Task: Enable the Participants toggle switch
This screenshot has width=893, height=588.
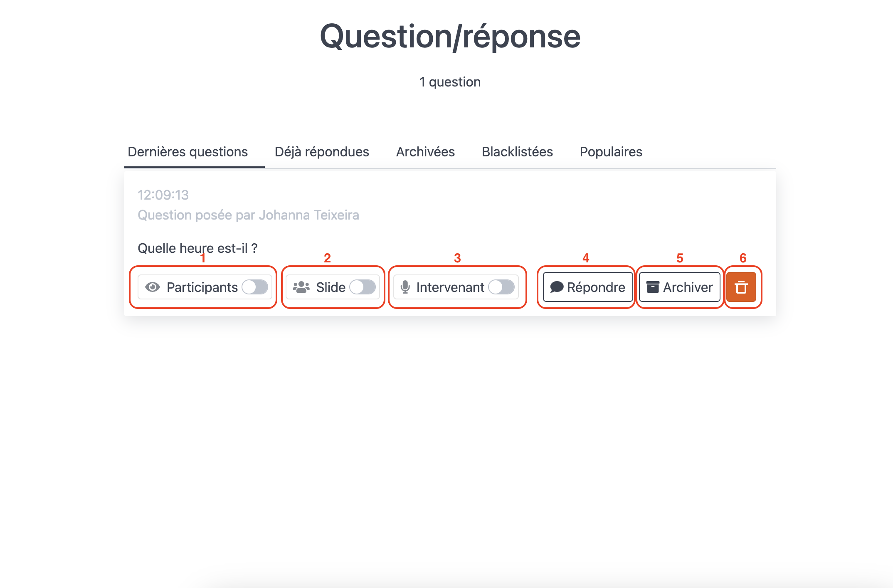Action: 255,287
